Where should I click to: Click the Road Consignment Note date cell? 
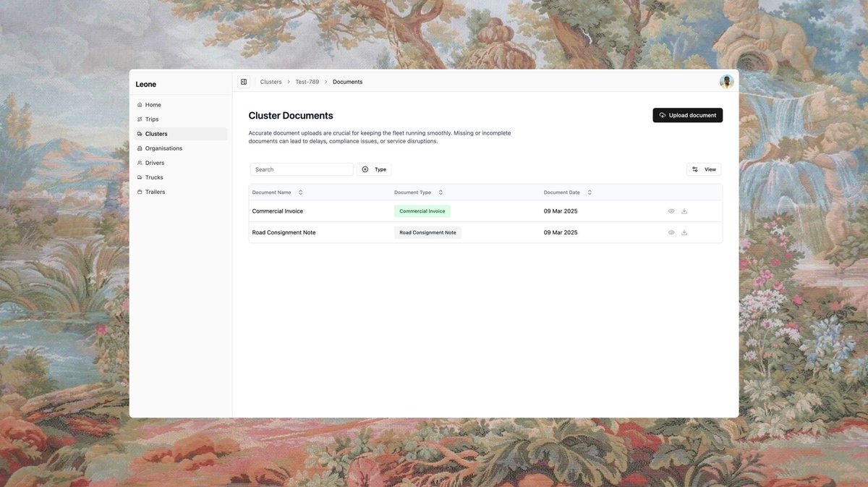click(561, 232)
